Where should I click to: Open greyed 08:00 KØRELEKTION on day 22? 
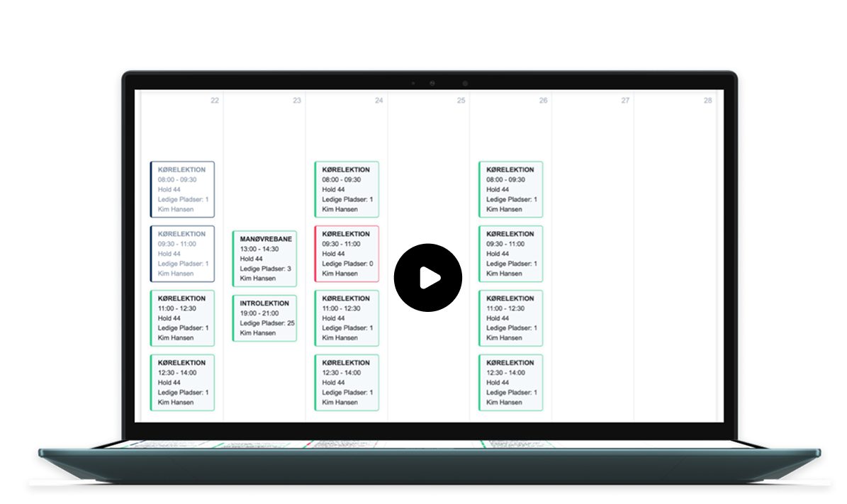coord(182,189)
